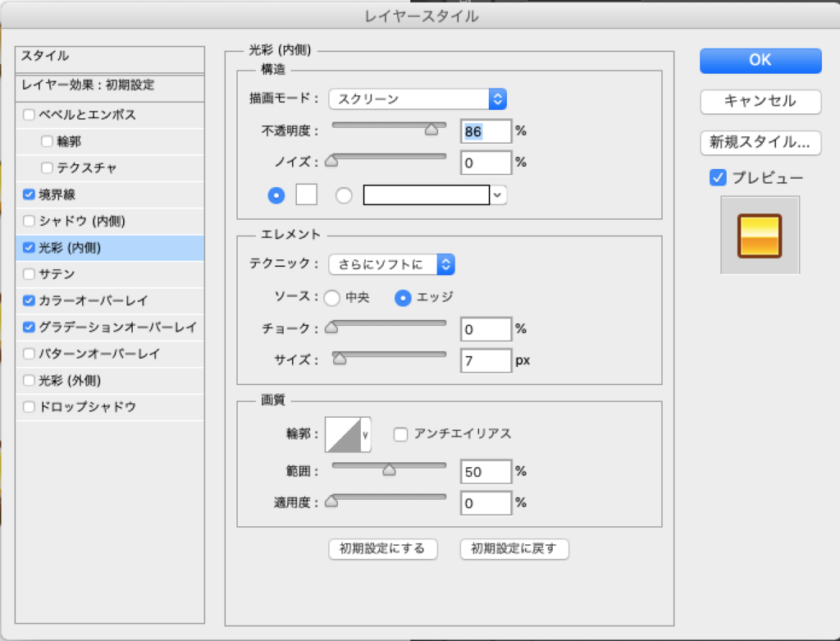
Task: Select 中央 as the glow source
Action: tap(332, 297)
